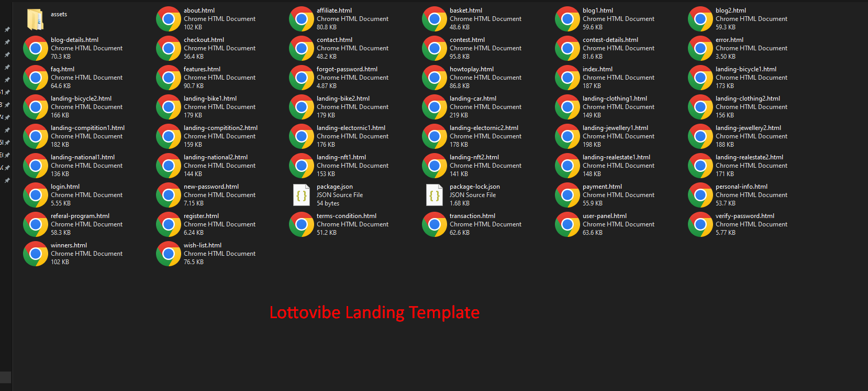Select the blog1.html file icon
This screenshot has height=391, width=868.
567,19
